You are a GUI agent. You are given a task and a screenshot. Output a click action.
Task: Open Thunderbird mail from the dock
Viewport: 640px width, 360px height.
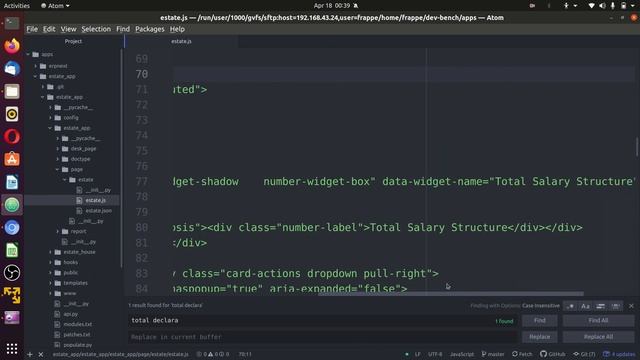point(12,69)
